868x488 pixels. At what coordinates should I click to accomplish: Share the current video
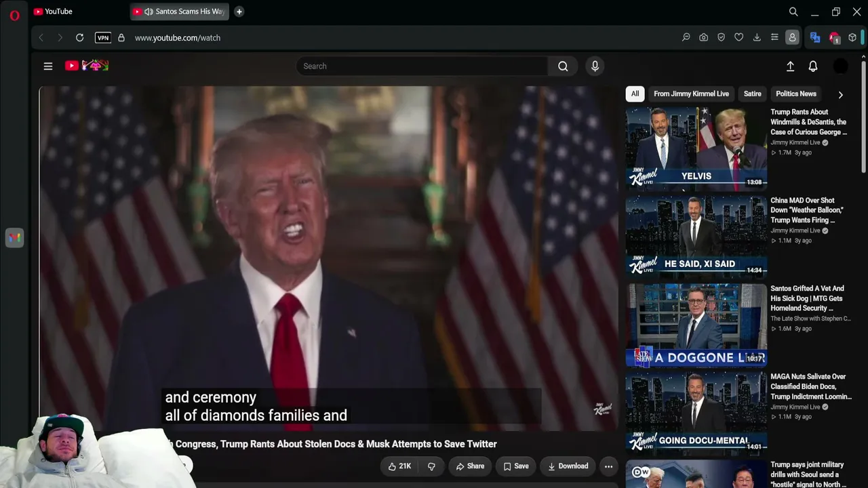pos(470,466)
